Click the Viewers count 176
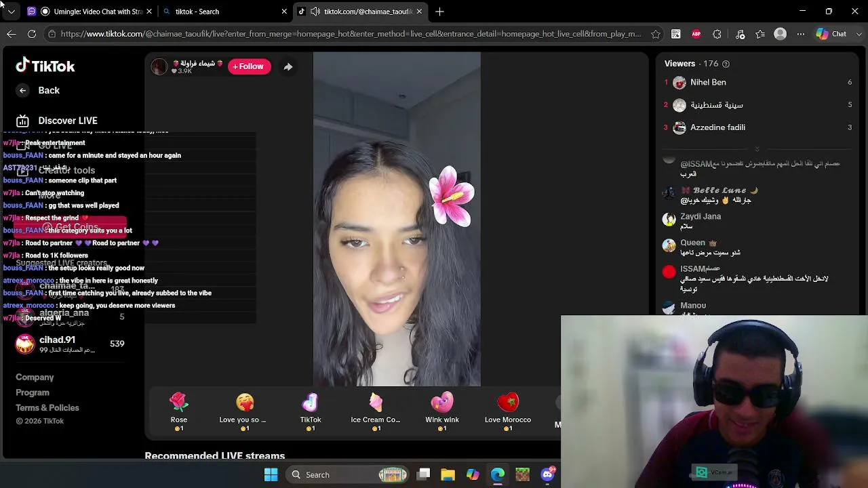 tap(711, 64)
